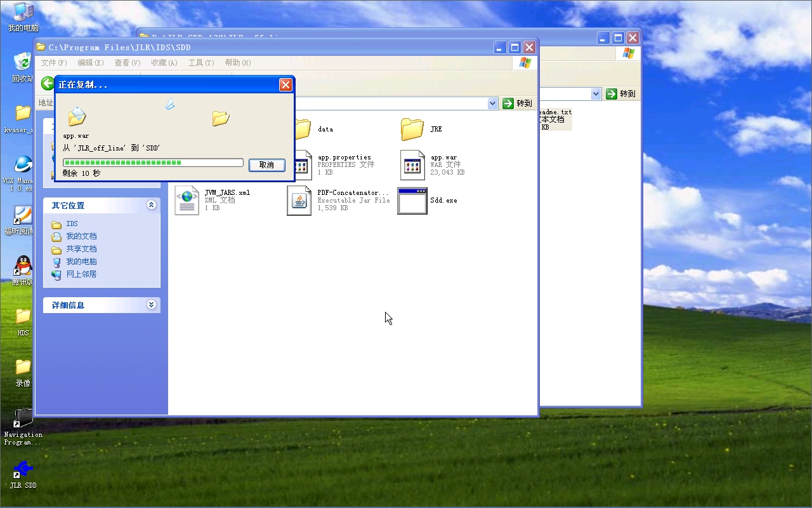
Task: Select the PDF-Concatenator jar file
Action: click(x=339, y=200)
